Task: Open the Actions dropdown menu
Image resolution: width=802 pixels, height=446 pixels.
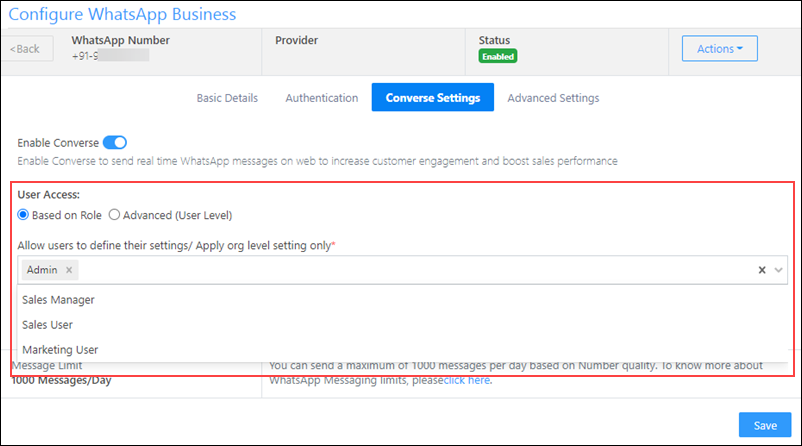Action: [719, 49]
